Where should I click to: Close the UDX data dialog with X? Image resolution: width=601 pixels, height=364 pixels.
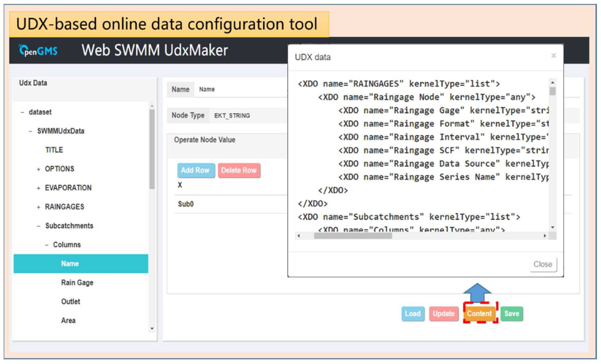[553, 56]
